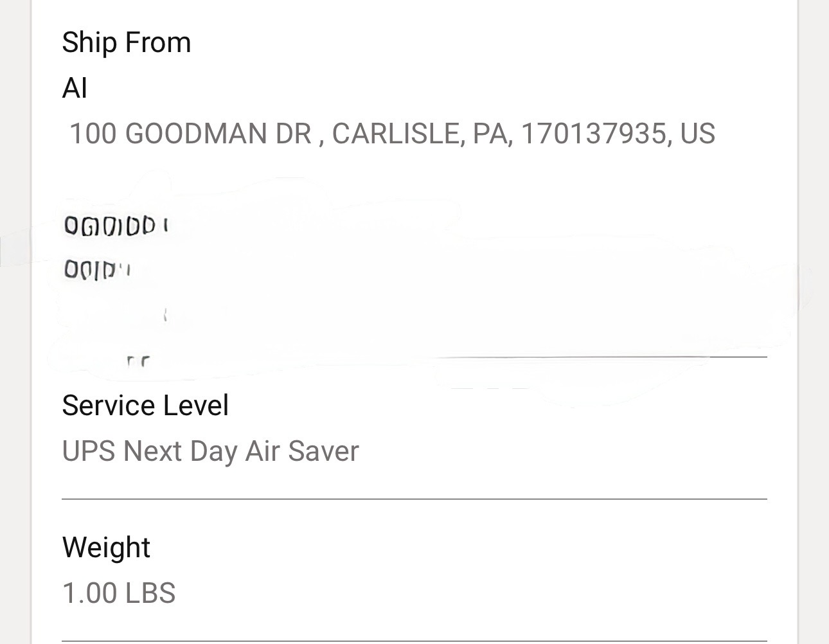Click the gray margin left of the card
Image resolution: width=829 pixels, height=644 pixels.
click(x=14, y=450)
